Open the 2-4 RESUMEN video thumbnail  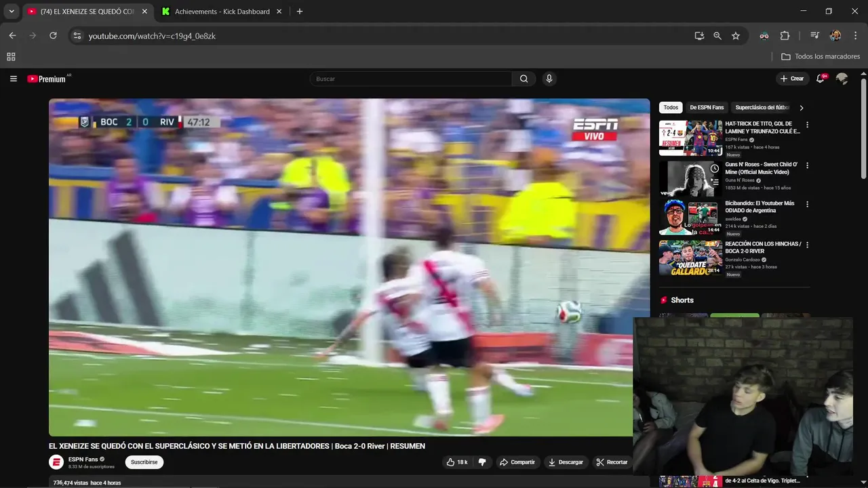point(690,138)
